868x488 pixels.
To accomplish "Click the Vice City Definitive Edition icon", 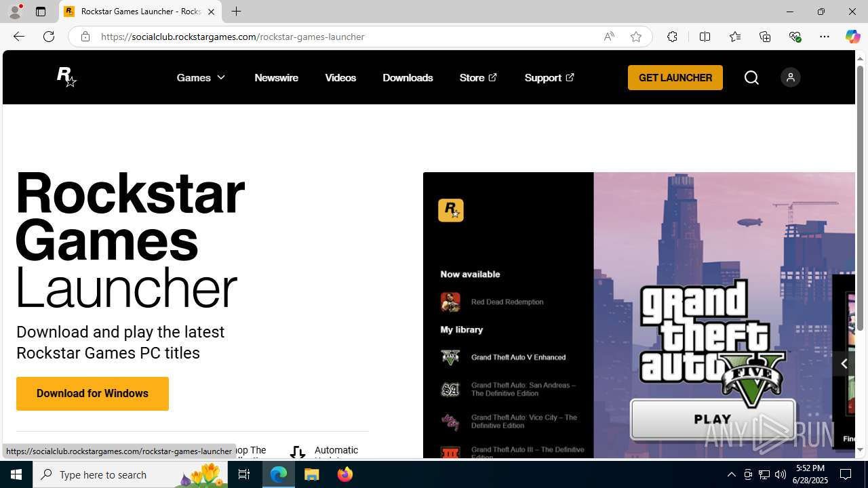I will coord(450,422).
